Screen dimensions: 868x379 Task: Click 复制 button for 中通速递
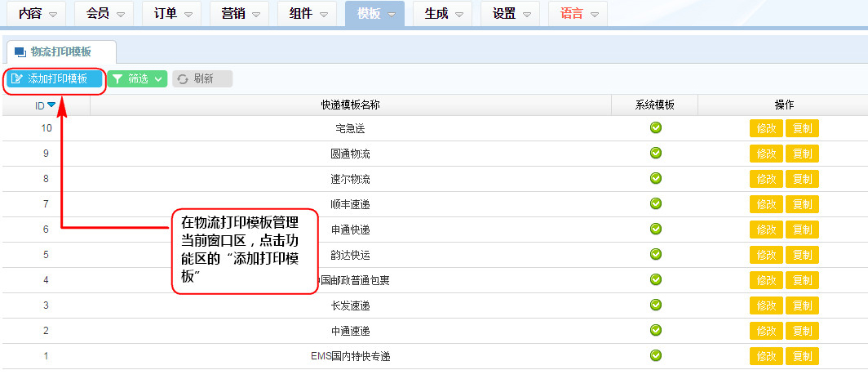tap(802, 331)
